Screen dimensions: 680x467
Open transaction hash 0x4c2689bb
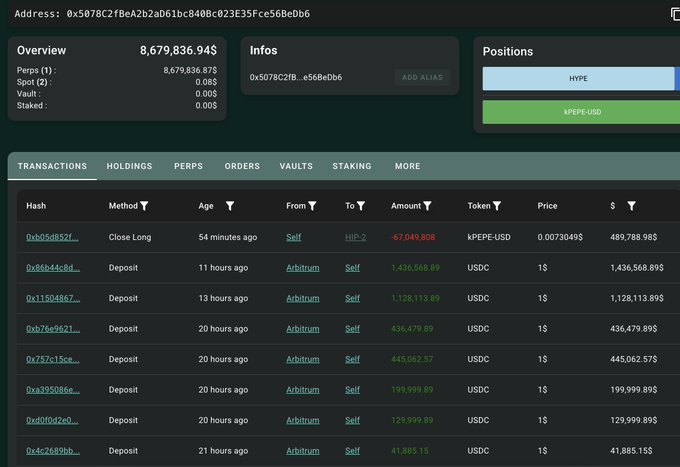pos(53,451)
